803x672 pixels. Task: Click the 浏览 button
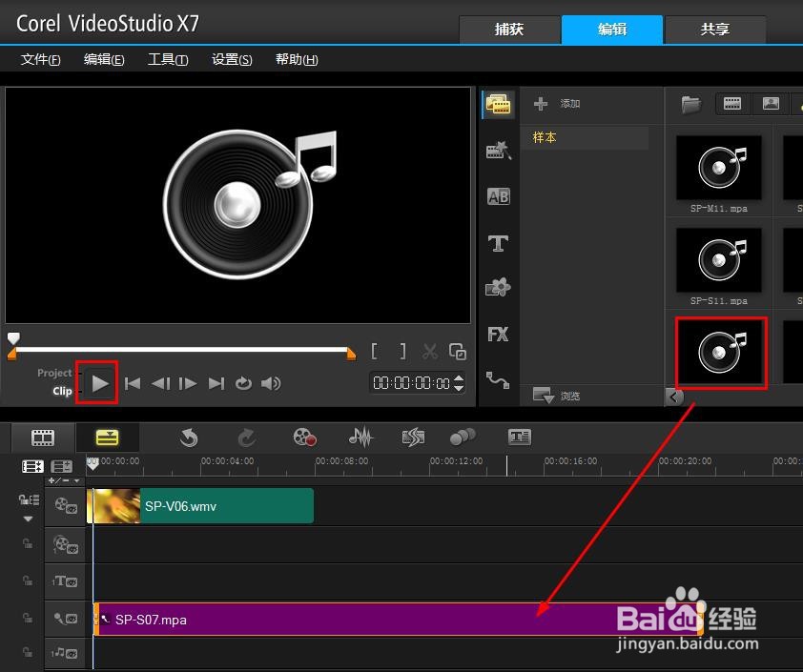(x=556, y=396)
